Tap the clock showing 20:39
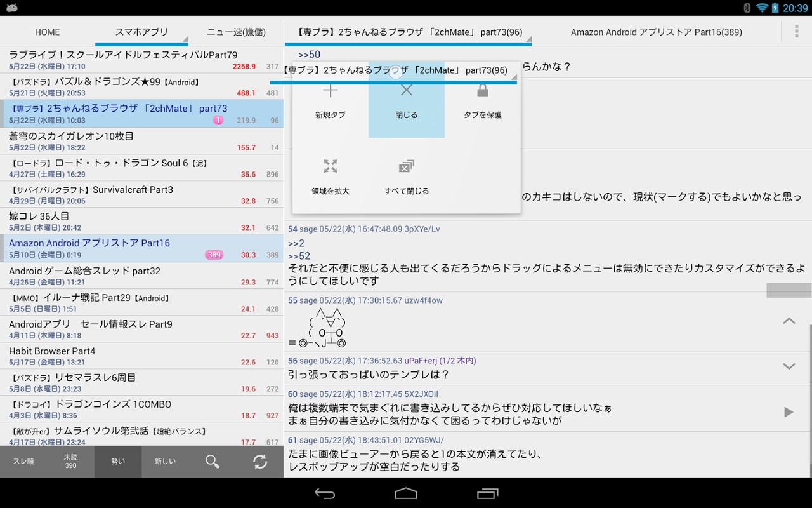 tap(796, 8)
